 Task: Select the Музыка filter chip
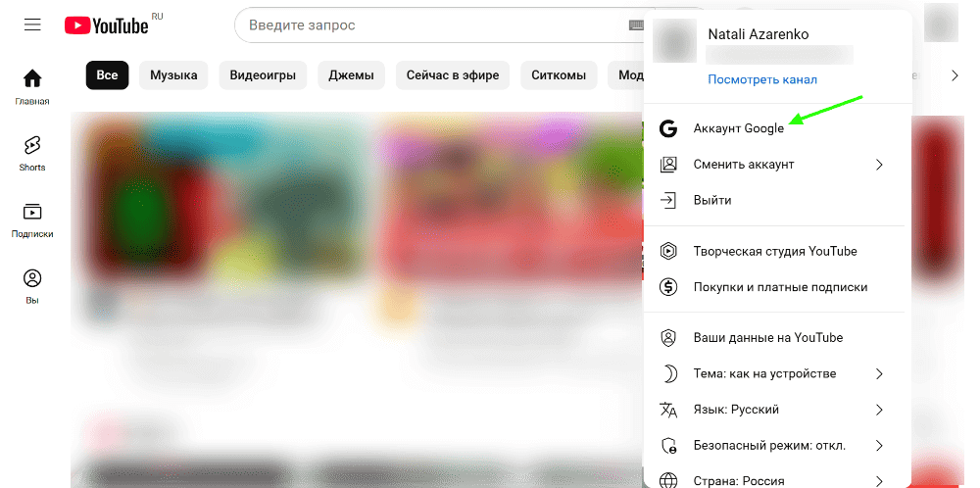[173, 75]
